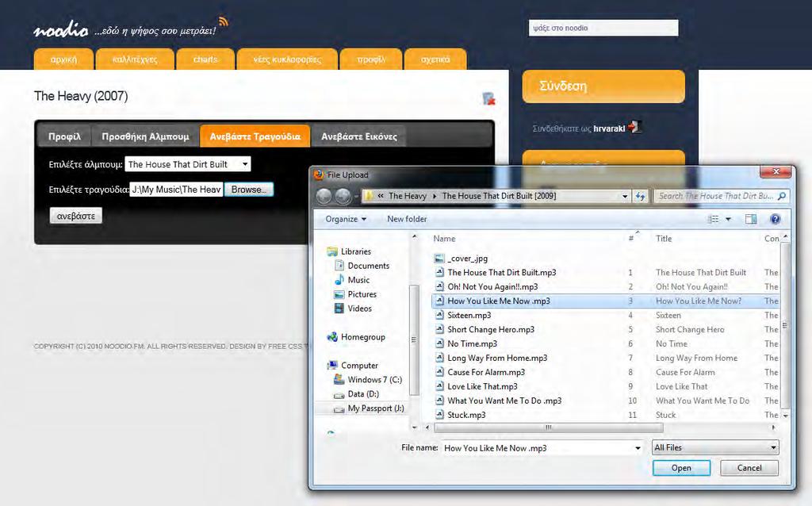This screenshot has height=506, width=812.
Task: Click the hrvaraki username link
Action: (x=609, y=128)
